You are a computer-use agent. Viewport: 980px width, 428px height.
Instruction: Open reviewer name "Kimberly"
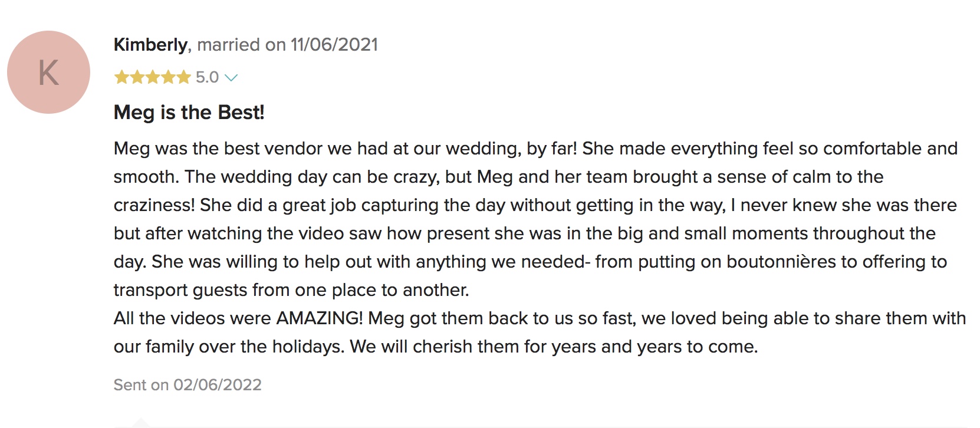[150, 45]
